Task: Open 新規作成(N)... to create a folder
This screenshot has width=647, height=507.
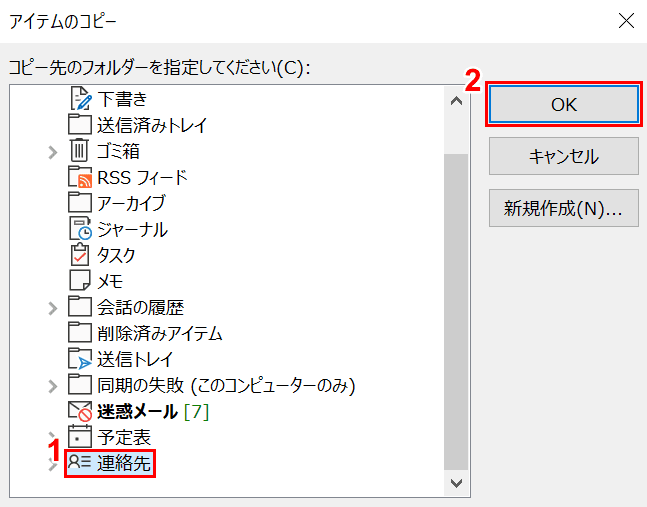Action: tap(564, 208)
